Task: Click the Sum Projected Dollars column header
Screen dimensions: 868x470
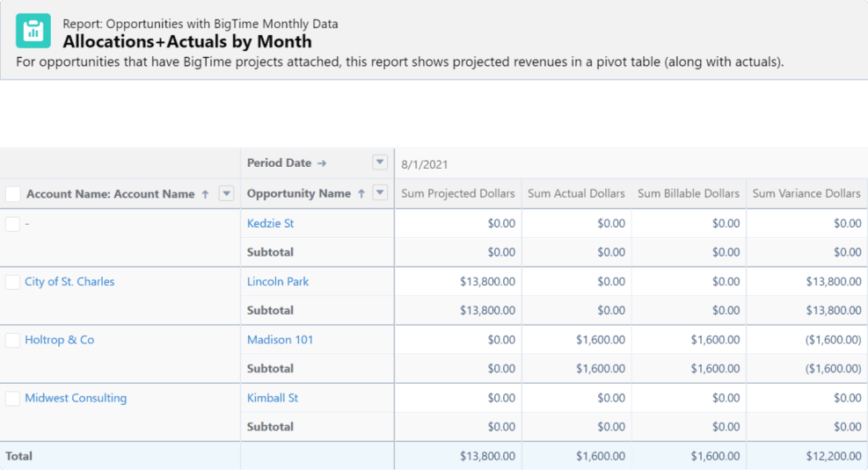Action: pos(458,193)
